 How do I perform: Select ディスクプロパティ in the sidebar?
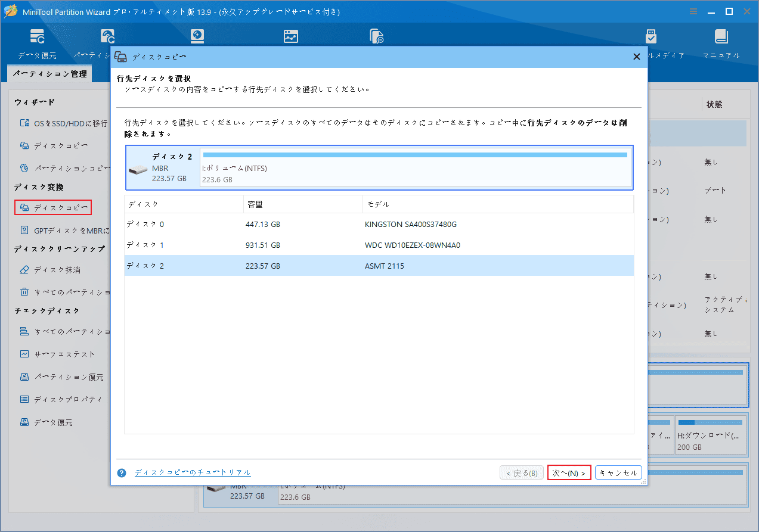[x=68, y=399]
